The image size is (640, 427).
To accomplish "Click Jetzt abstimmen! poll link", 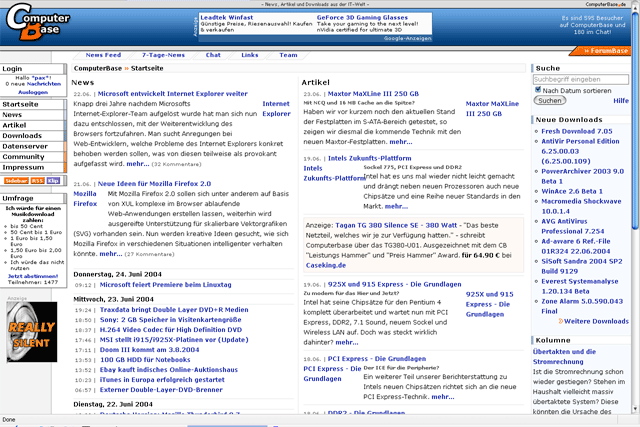I will pyautogui.click(x=33, y=276).
